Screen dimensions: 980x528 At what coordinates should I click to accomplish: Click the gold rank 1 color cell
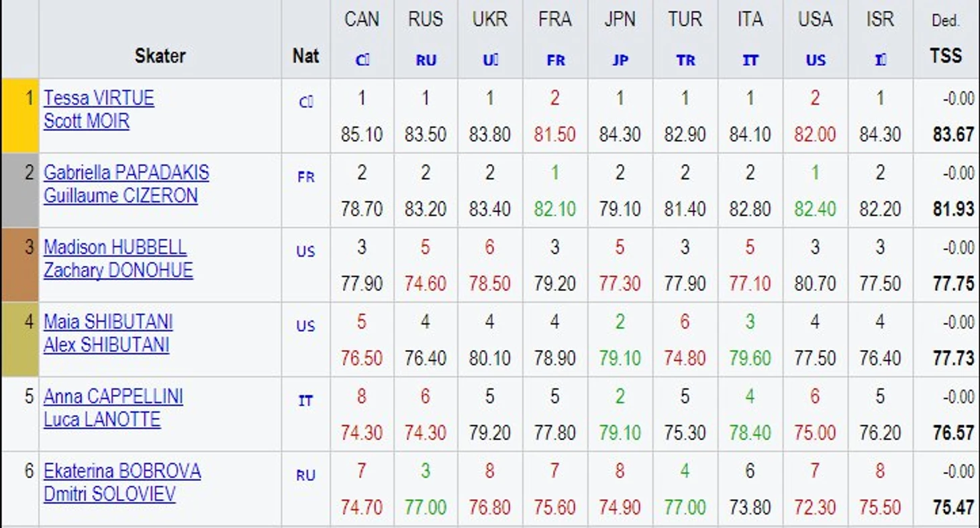point(20,116)
